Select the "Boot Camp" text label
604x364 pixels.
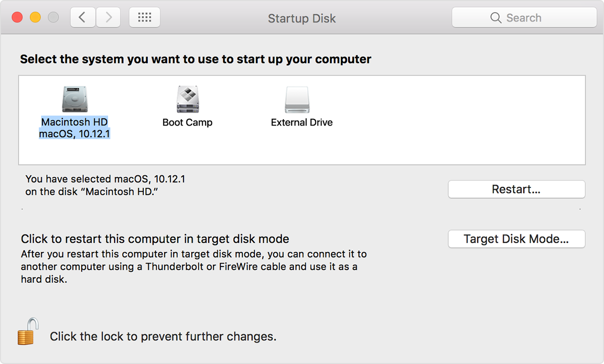[187, 123]
